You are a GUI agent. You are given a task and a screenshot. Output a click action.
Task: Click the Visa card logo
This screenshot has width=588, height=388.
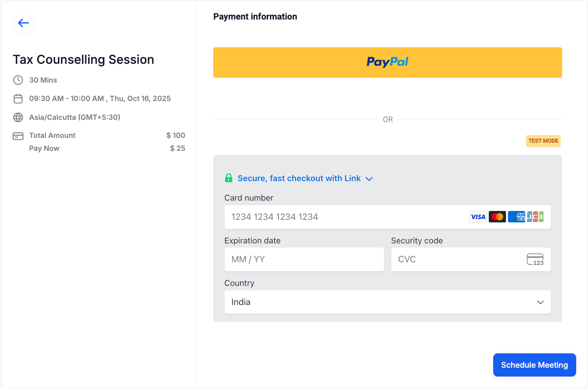point(478,217)
